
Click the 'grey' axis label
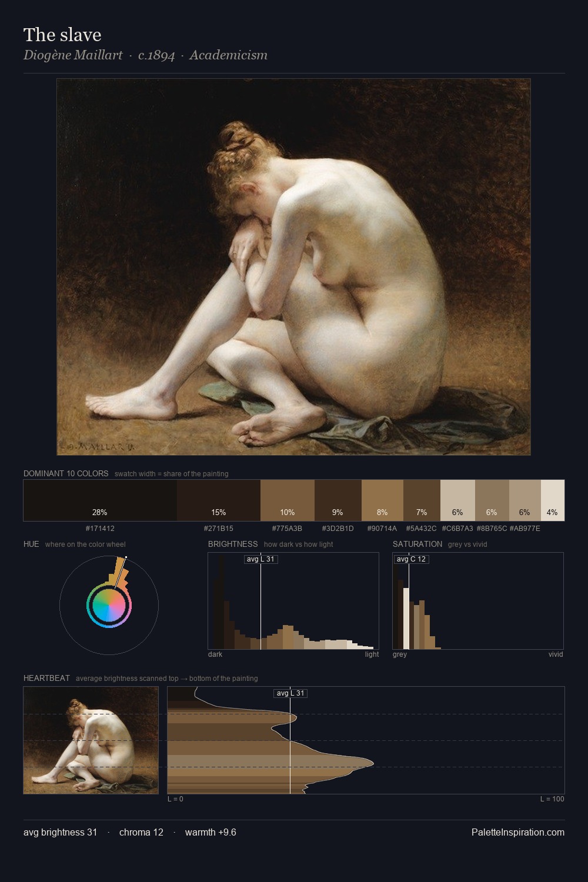tap(400, 654)
